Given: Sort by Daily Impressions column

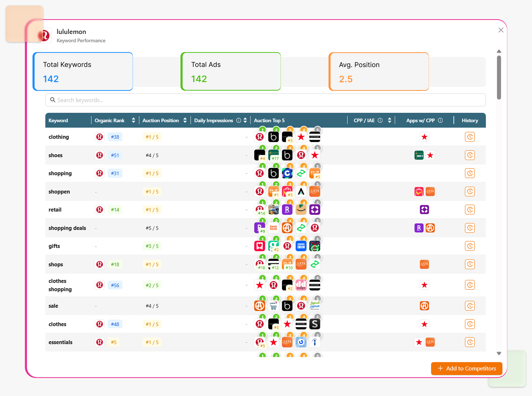Looking at the screenshot, I should click(x=245, y=120).
